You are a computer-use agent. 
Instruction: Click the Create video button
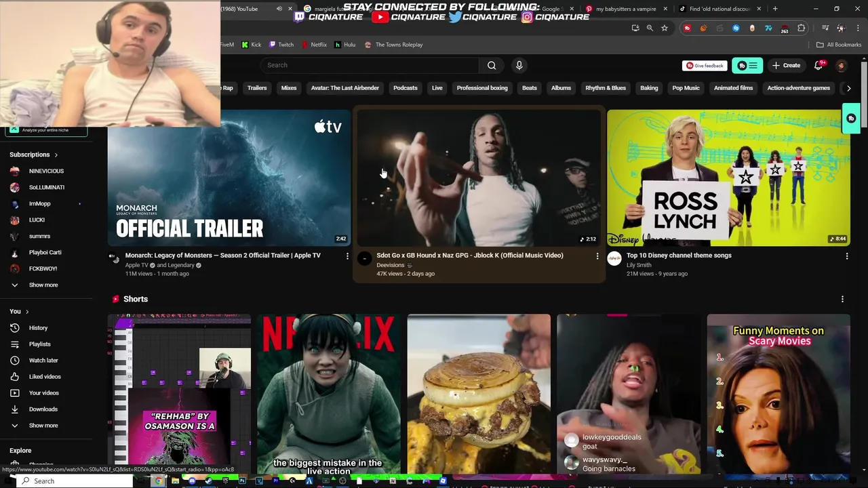[x=786, y=65]
